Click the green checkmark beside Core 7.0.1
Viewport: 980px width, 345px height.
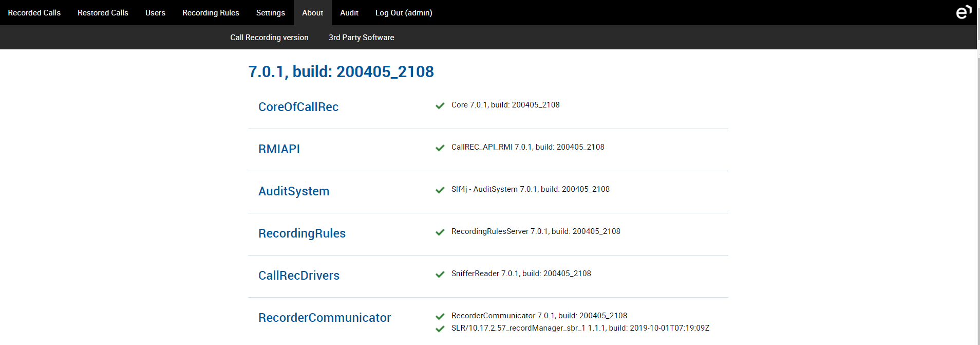point(440,106)
